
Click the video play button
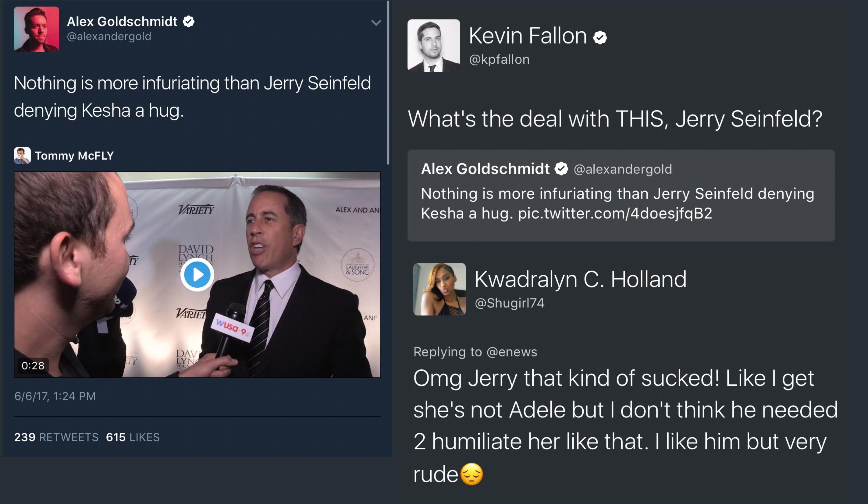[197, 275]
